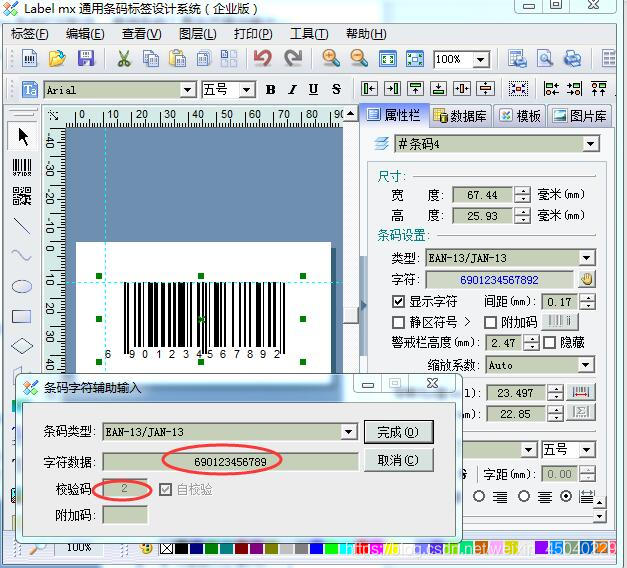627x568 pixels.
Task: Toggle bold text formatting
Action: [x=270, y=90]
